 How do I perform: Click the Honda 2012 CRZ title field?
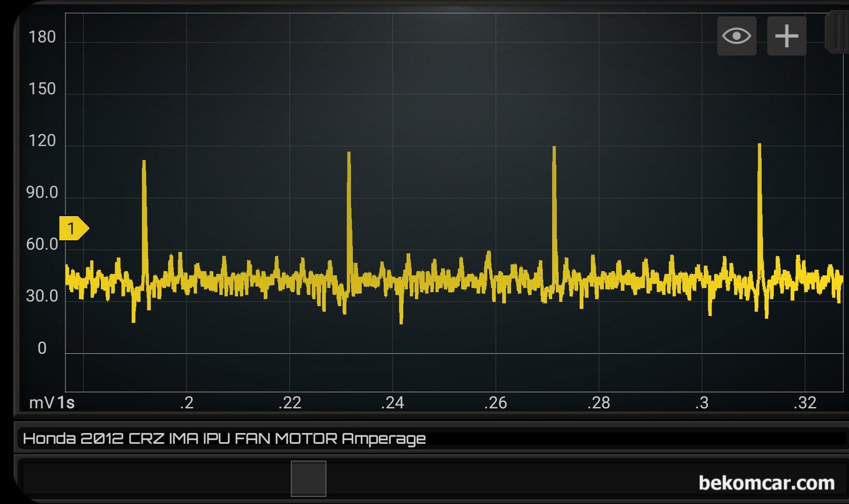(x=224, y=439)
